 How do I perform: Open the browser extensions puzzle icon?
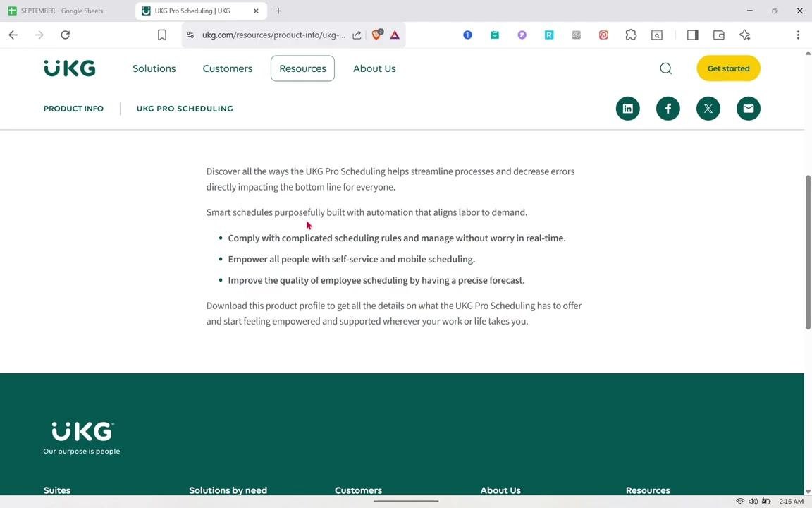(x=631, y=35)
